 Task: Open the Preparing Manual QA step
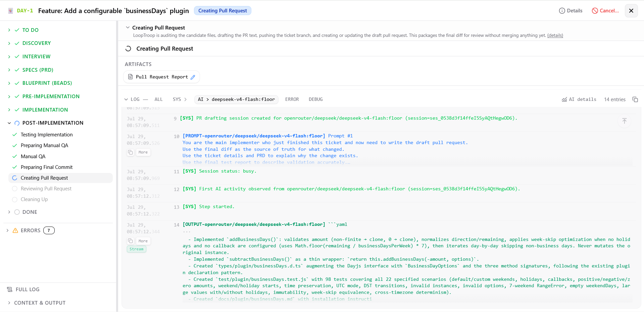(44, 145)
